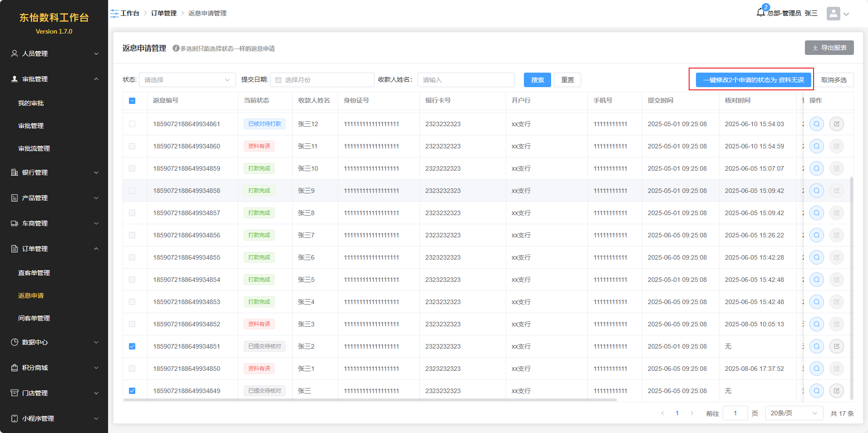Click the workbench toggle icon in breadcrumb

pos(114,14)
